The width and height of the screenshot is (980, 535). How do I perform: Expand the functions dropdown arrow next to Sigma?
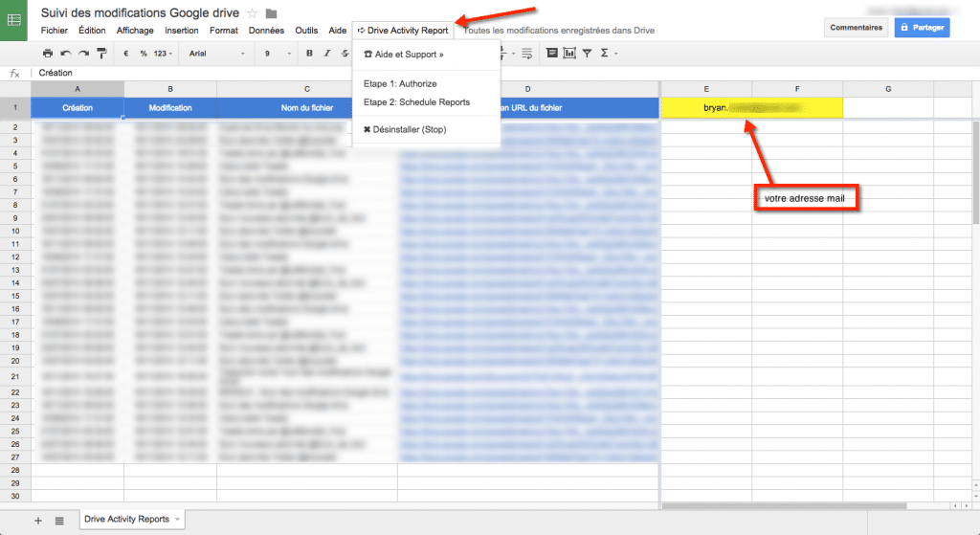(616, 54)
